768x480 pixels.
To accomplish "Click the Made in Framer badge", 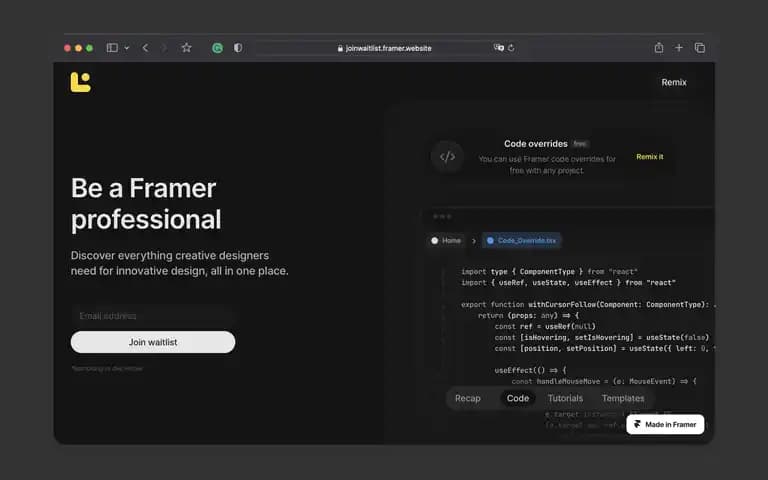I will (665, 424).
